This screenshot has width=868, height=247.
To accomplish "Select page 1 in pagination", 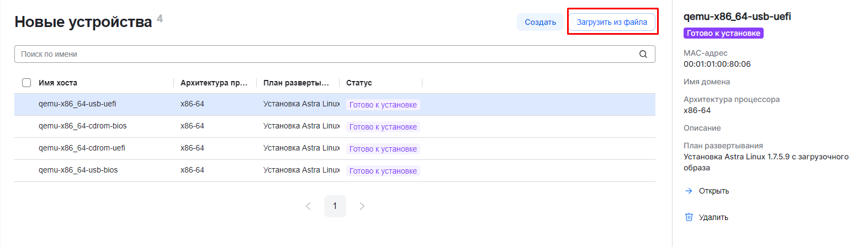I will pos(335,206).
